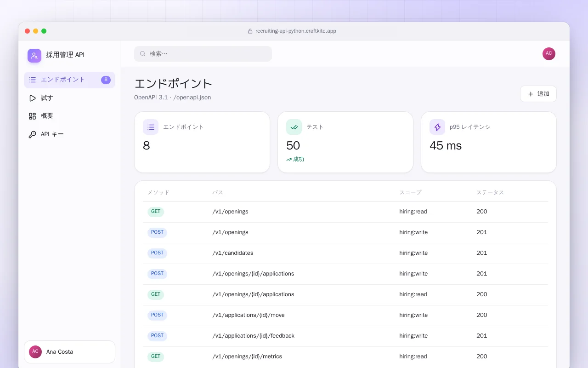Click the 追加 button
This screenshot has height=368, width=588.
pos(538,94)
